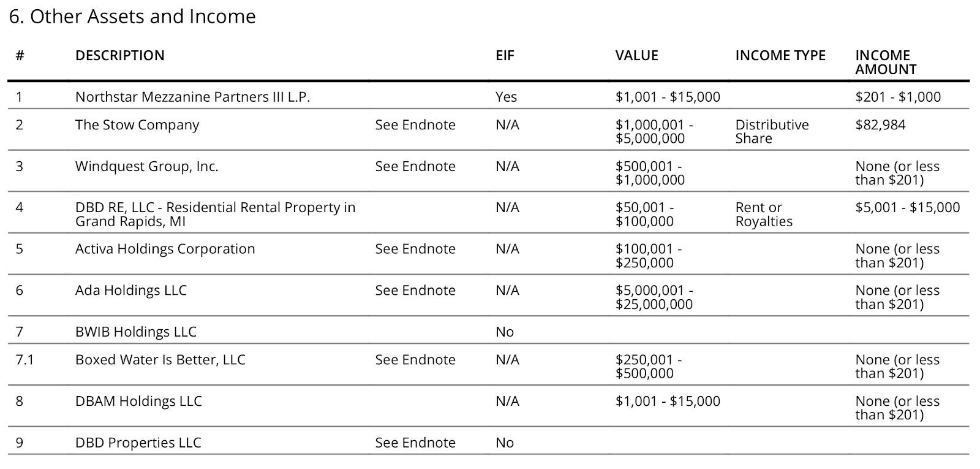Viewport: 980px width, 469px height.
Task: Open See Endnote for Activa Holdings Corporation
Action: [x=415, y=250]
